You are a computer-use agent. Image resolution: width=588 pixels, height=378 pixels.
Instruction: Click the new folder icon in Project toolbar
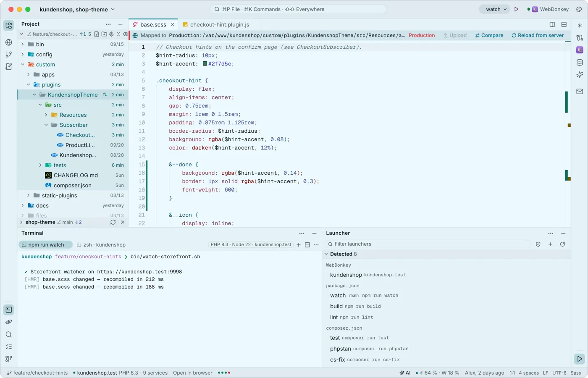click(x=104, y=34)
